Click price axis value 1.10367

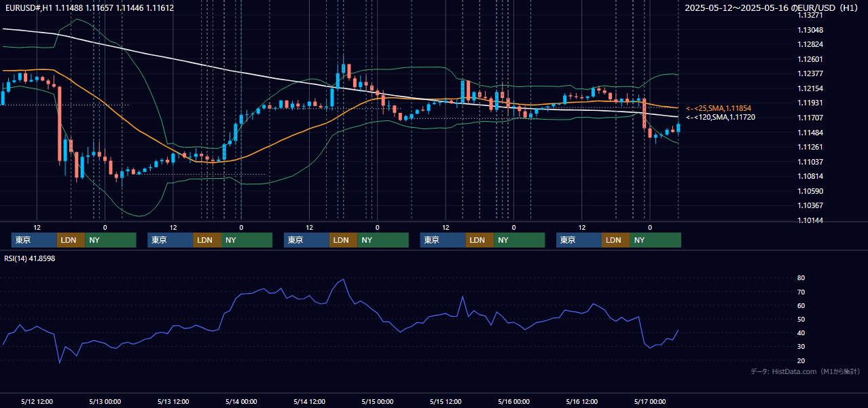810,205
